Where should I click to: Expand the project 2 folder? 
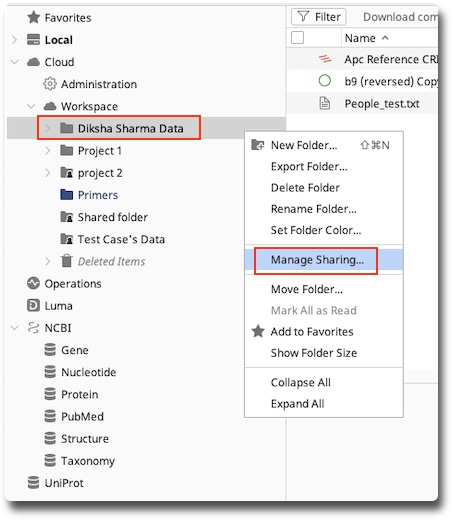48,173
